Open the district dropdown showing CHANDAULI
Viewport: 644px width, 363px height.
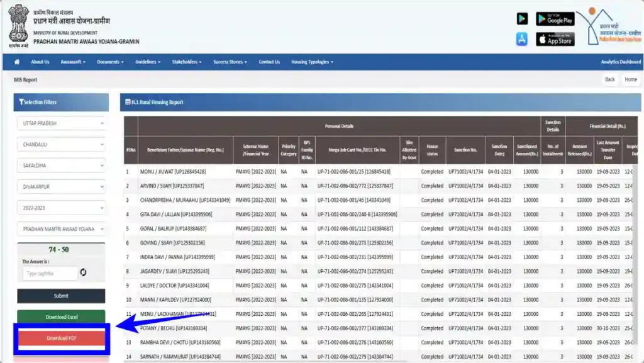(x=61, y=145)
